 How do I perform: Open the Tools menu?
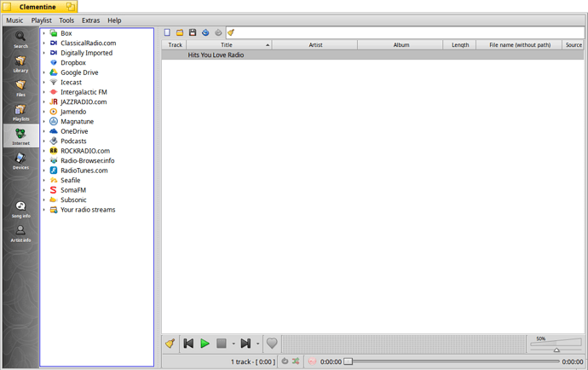pyautogui.click(x=66, y=20)
